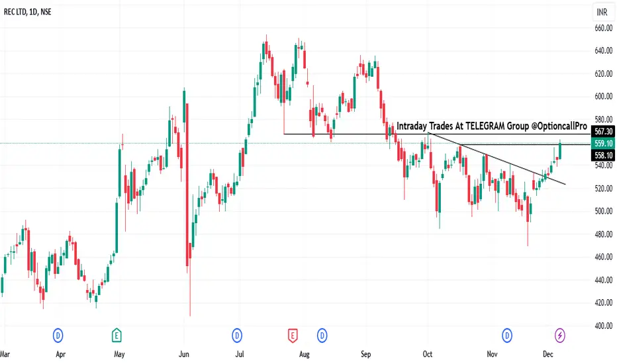Select the dividend D marker in November
The image size is (617, 364).
507,336
